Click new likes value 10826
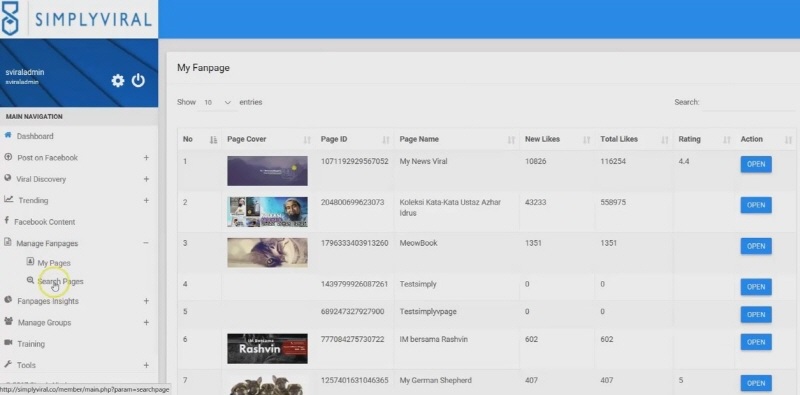The width and height of the screenshot is (800, 395). pyautogui.click(x=536, y=161)
